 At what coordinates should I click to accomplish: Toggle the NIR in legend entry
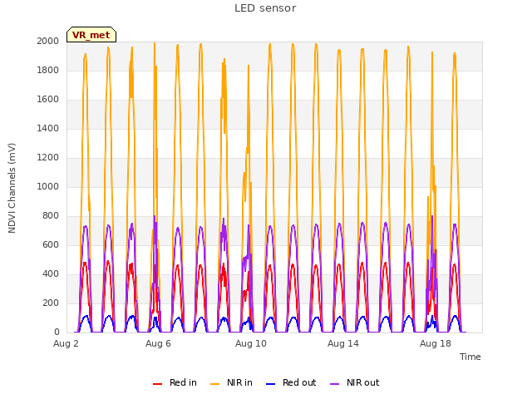231,382
